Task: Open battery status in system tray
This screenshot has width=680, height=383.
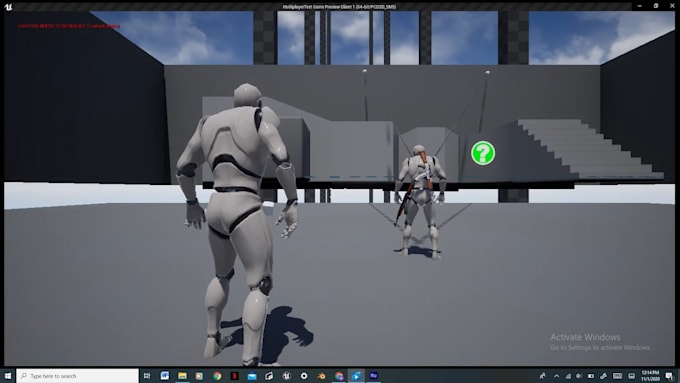Action: tap(591, 376)
